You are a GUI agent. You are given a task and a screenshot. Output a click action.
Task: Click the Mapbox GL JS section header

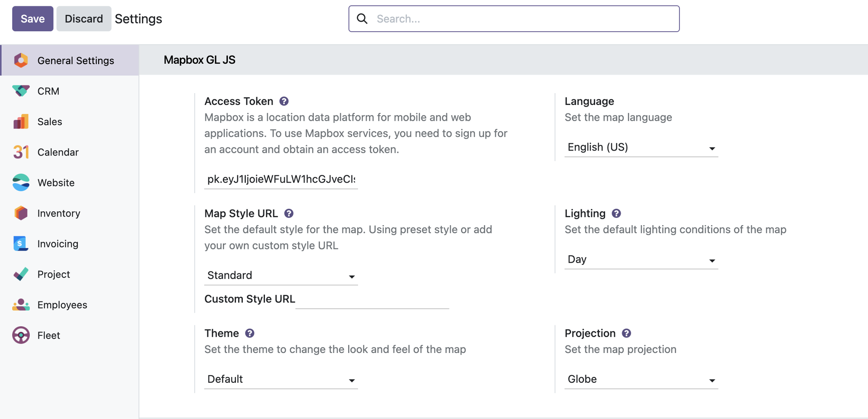click(x=199, y=60)
